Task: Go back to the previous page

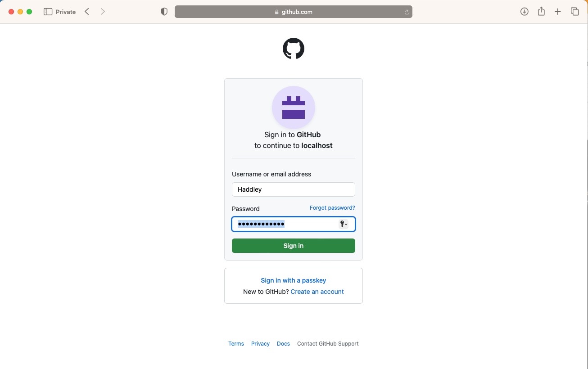Action: pos(87,12)
